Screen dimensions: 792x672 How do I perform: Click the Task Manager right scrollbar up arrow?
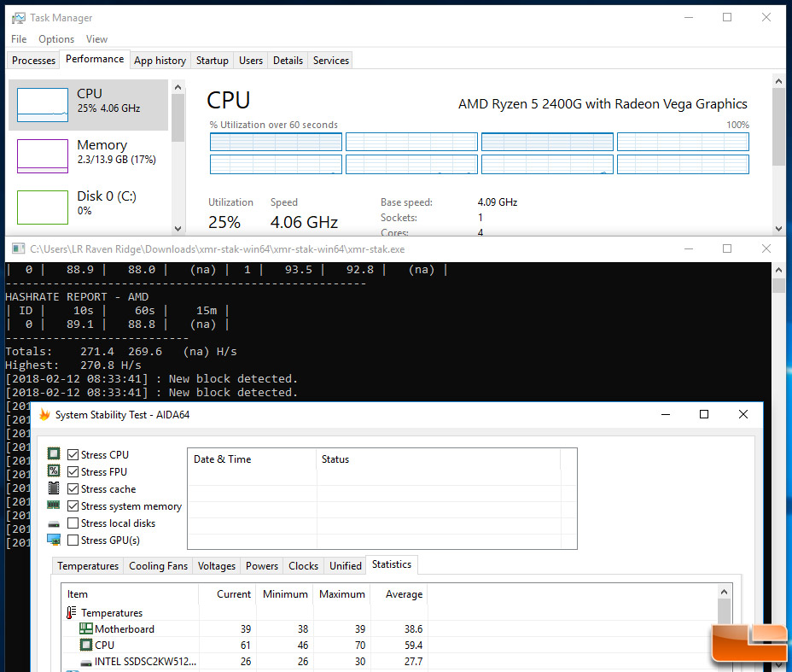(x=778, y=81)
